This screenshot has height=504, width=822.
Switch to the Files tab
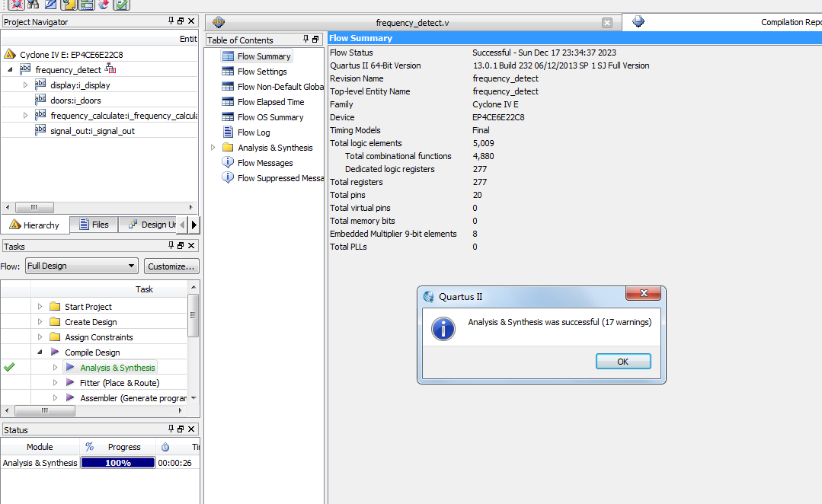tap(94, 225)
